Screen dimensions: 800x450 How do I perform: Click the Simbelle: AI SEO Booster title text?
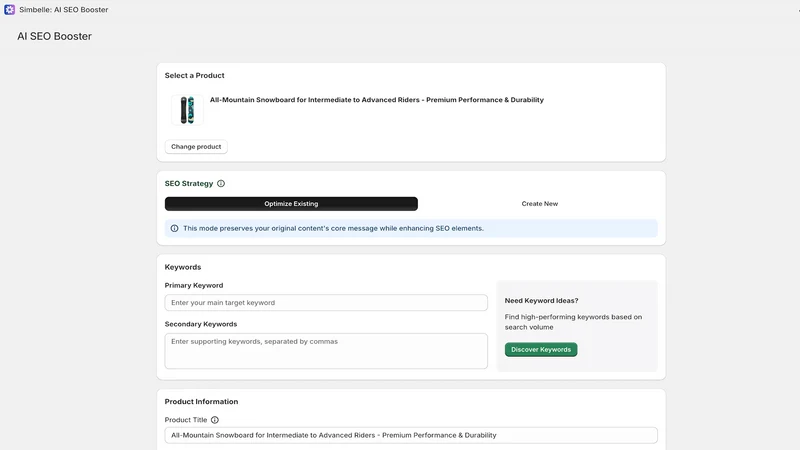click(64, 10)
